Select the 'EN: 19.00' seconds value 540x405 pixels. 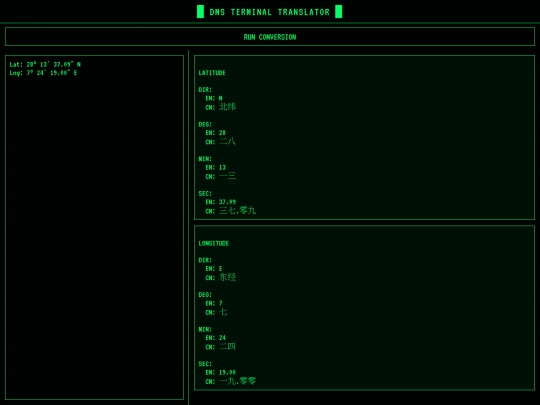[221, 372]
